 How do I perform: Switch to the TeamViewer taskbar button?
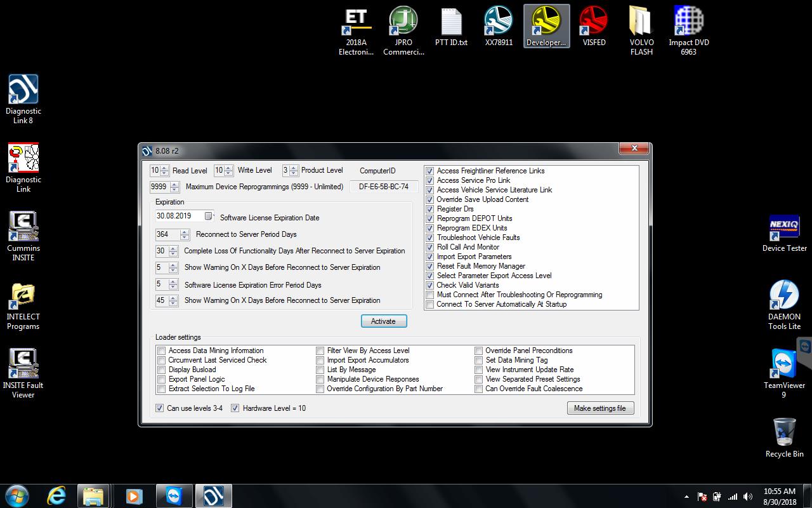(173, 495)
